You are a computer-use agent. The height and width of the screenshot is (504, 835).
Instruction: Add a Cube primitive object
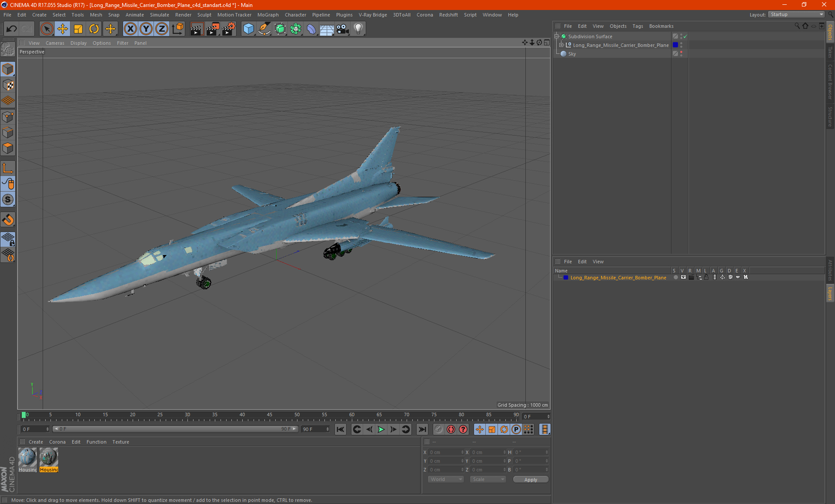point(248,29)
